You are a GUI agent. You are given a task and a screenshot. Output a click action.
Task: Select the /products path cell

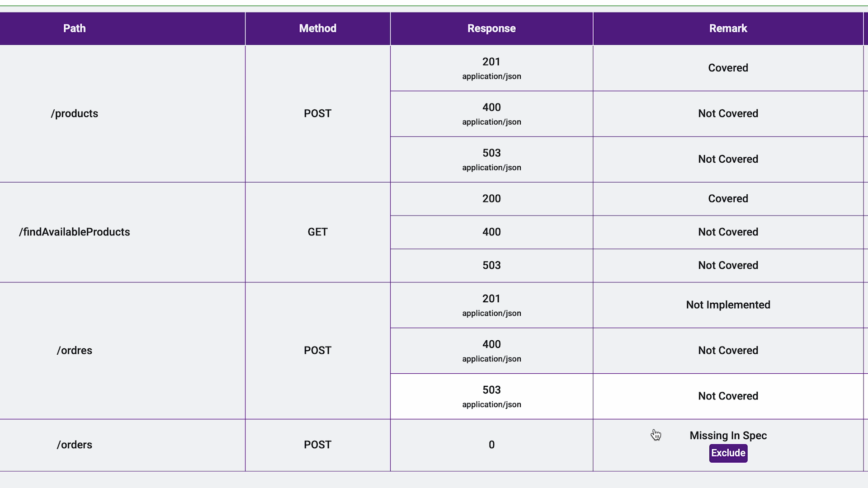[75, 113]
